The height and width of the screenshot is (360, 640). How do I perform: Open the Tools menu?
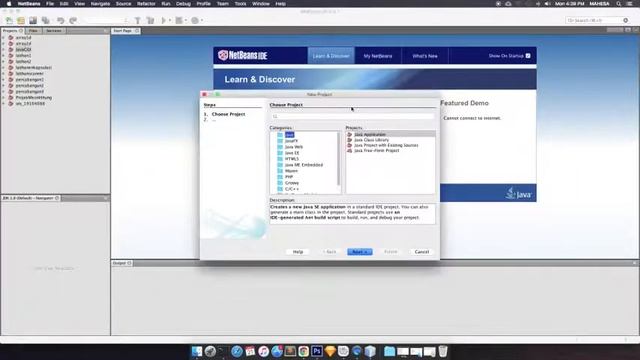(x=240, y=4)
